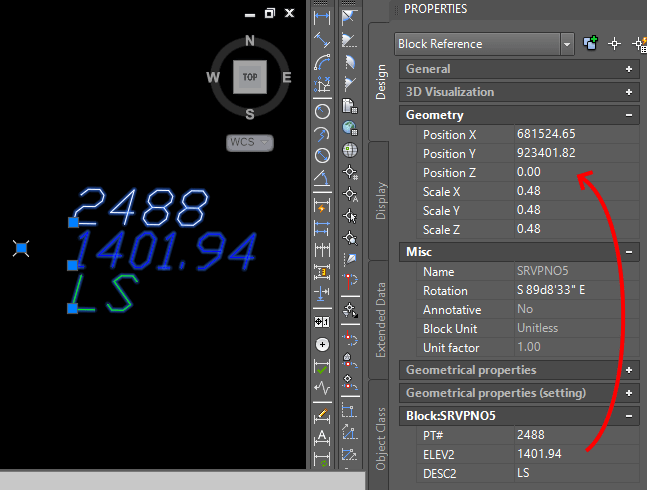Edit the Position X value field
This screenshot has height=490, width=647.
click(576, 134)
